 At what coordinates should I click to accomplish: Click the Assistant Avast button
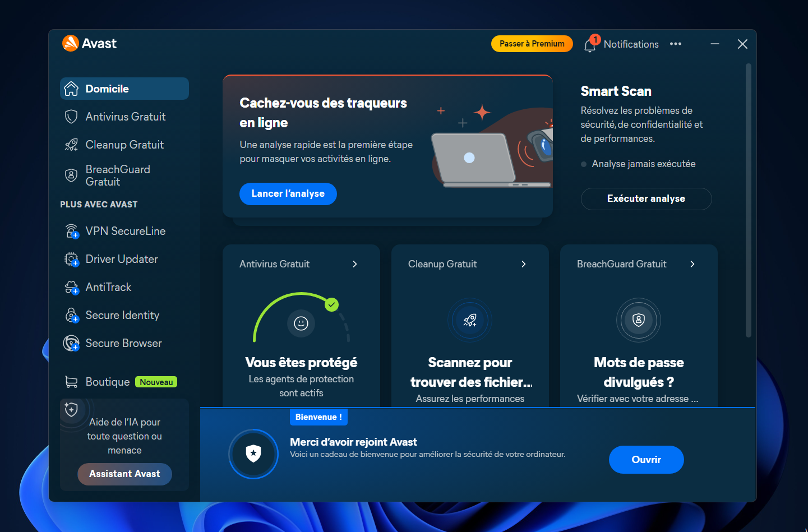tap(124, 474)
